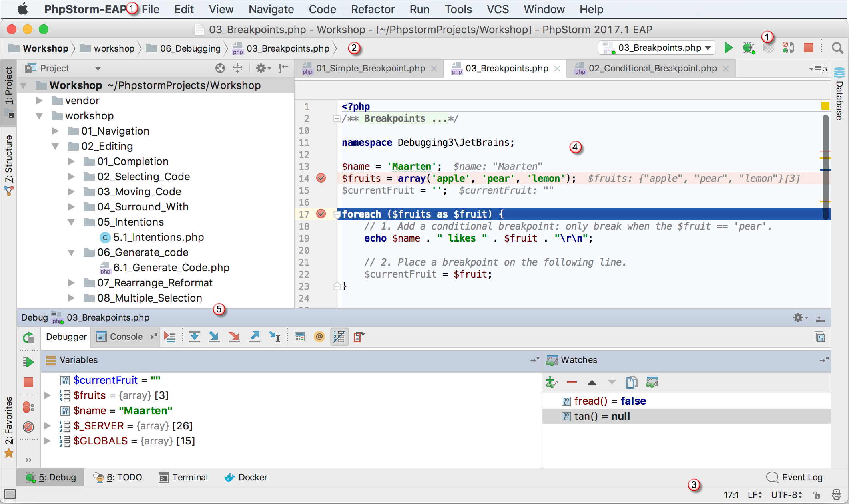Switch to 02_Conditional_Breakpoint.php tab
849x504 pixels.
[x=652, y=68]
